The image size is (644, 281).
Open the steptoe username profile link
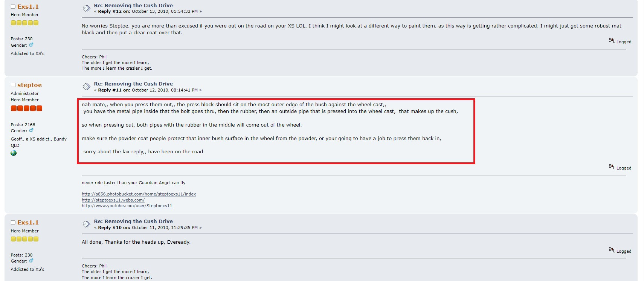pos(29,85)
